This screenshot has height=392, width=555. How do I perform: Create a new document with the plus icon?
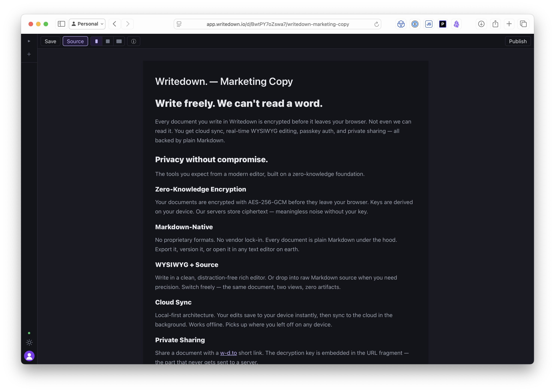[x=29, y=54]
